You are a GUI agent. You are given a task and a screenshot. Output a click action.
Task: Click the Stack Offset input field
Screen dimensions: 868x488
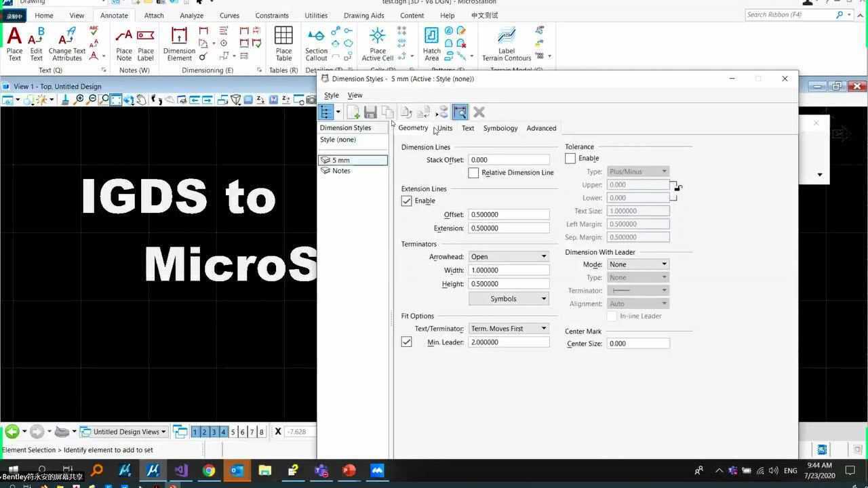click(x=508, y=160)
